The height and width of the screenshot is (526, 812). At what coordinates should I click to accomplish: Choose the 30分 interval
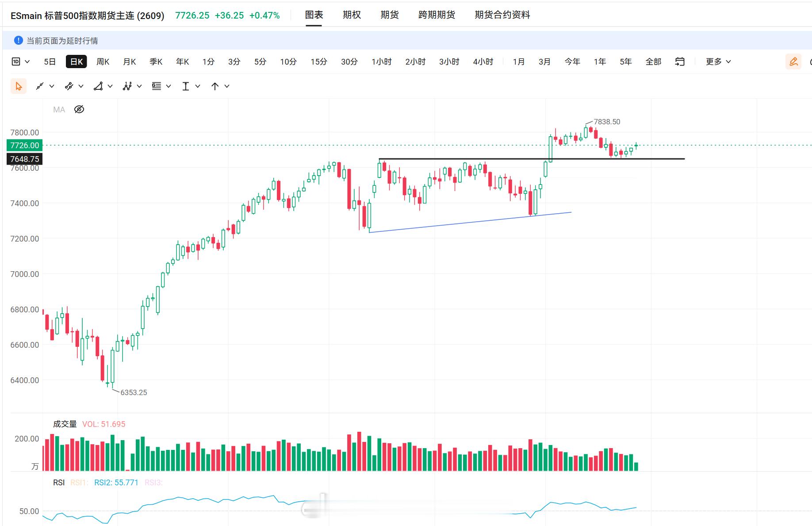tap(349, 61)
